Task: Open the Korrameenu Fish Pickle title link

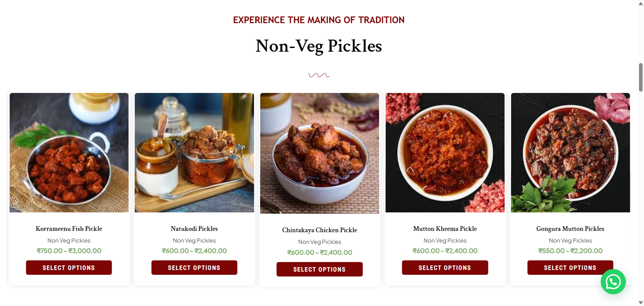Action: (x=69, y=229)
